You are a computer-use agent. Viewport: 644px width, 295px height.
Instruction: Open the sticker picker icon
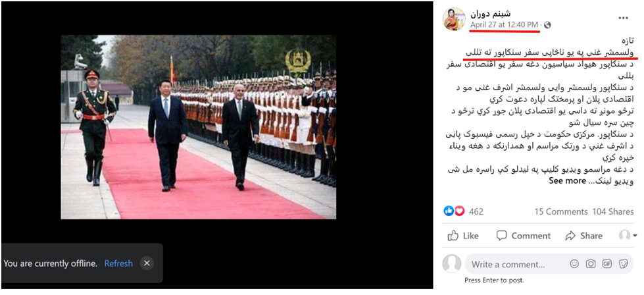tap(623, 264)
